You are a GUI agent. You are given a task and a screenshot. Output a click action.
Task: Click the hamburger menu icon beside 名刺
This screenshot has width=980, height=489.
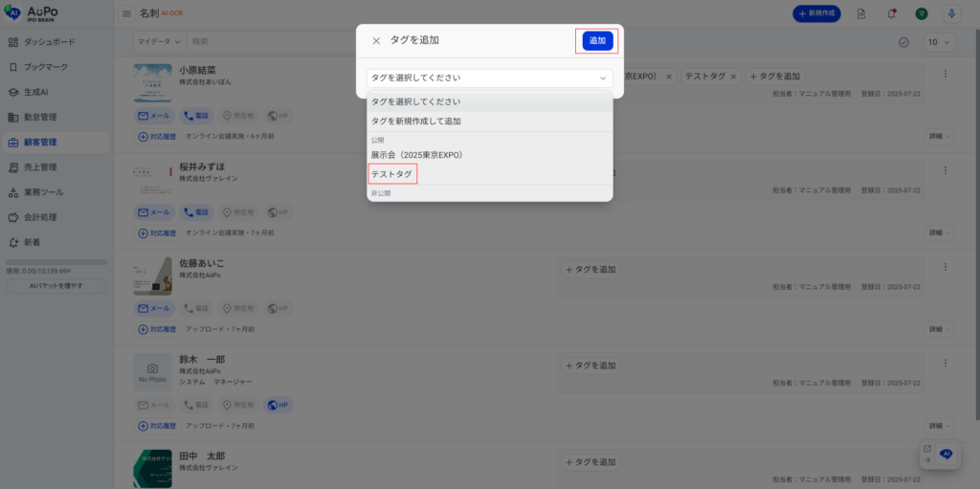point(127,14)
